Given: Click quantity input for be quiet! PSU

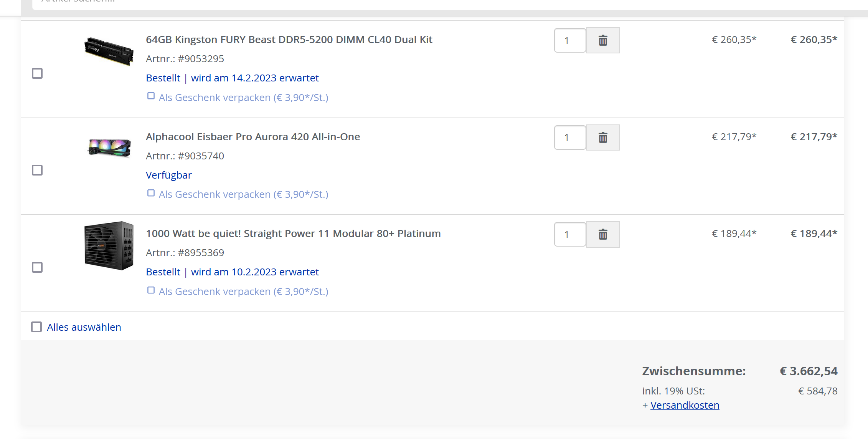Looking at the screenshot, I should [570, 234].
